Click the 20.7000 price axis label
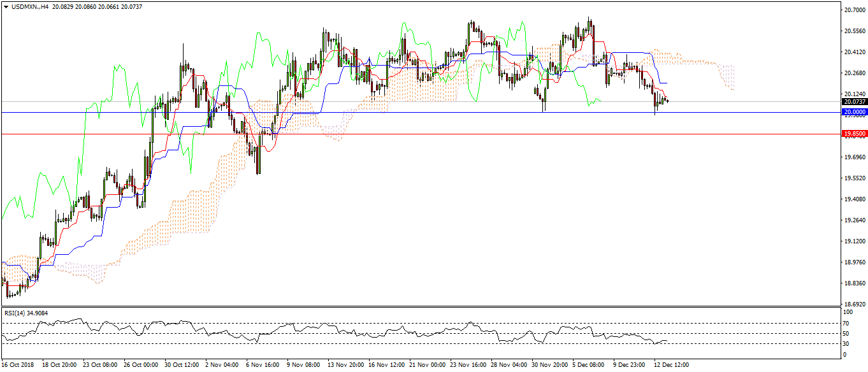The image size is (868, 372). [853, 10]
